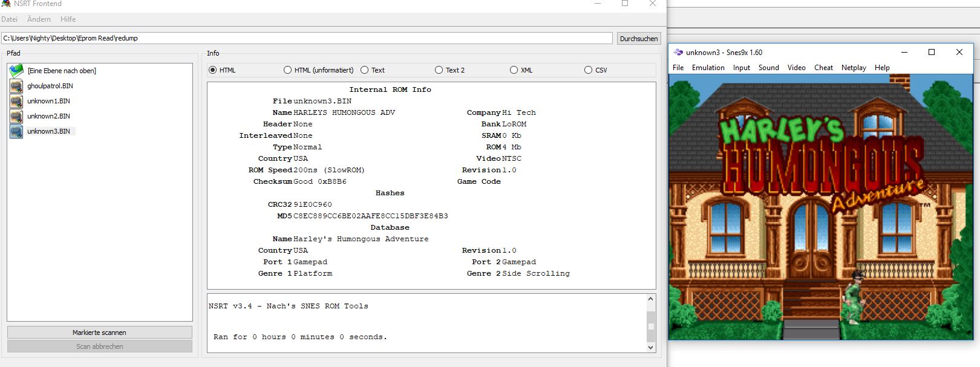Click Markierte scannen button
Viewport: 980px width, 367px height.
tap(100, 333)
